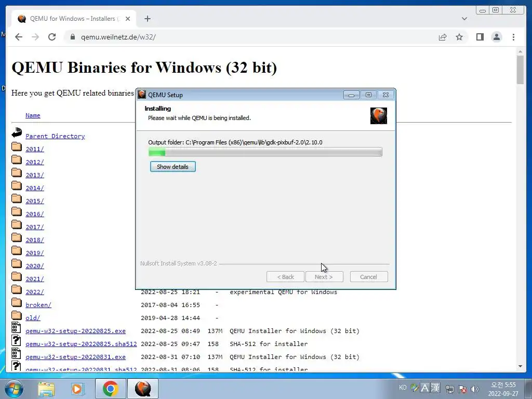Open Chrome's three-dot menu
Screen dimensions: 532x399
[513, 37]
